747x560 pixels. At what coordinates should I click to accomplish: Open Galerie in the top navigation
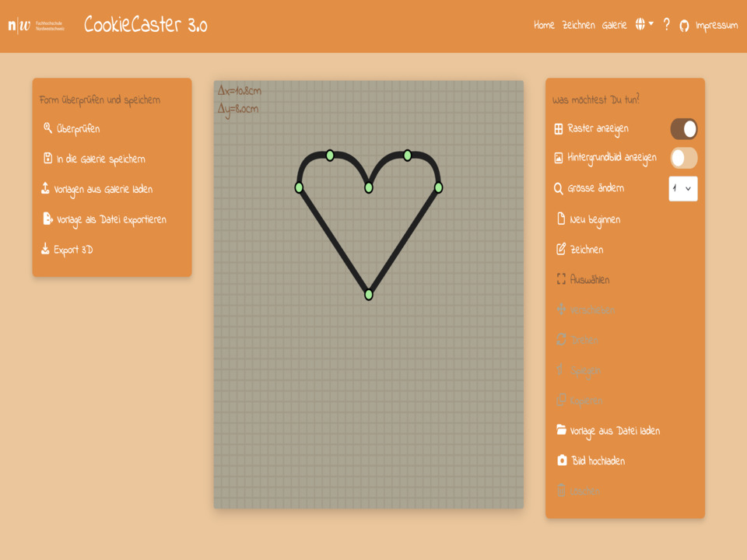[614, 25]
